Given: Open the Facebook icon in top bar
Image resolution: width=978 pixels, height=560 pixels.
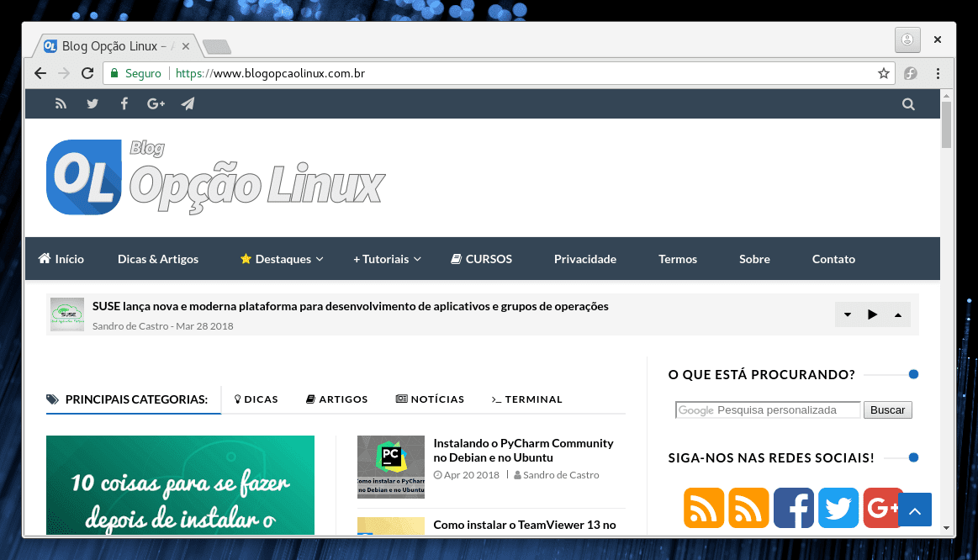Looking at the screenshot, I should pyautogui.click(x=124, y=103).
